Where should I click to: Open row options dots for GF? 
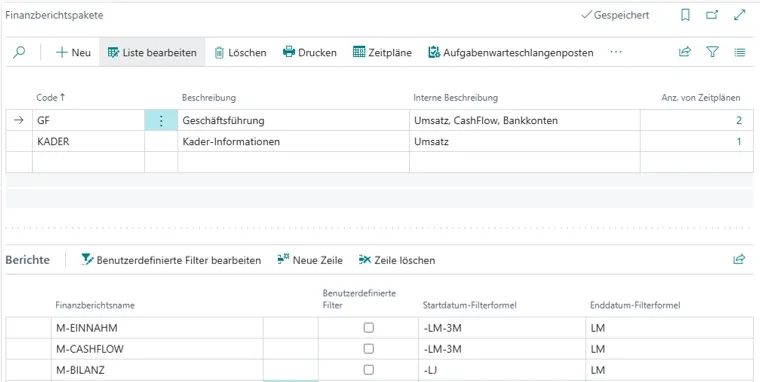[161, 120]
